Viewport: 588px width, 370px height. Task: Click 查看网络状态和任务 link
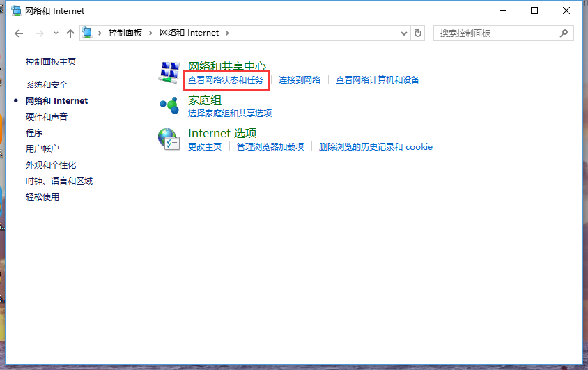point(225,80)
